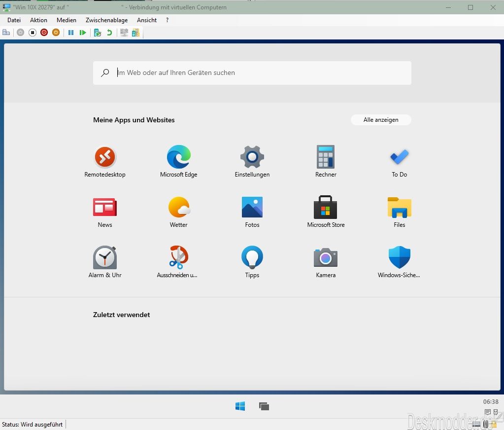Open the Ansicht menu
The height and width of the screenshot is (430, 504).
147,20
